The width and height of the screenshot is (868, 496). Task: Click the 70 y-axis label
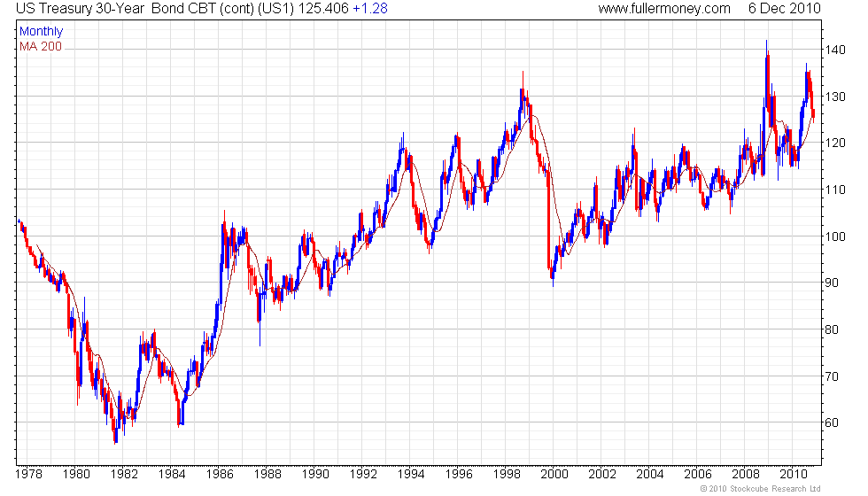(x=832, y=376)
